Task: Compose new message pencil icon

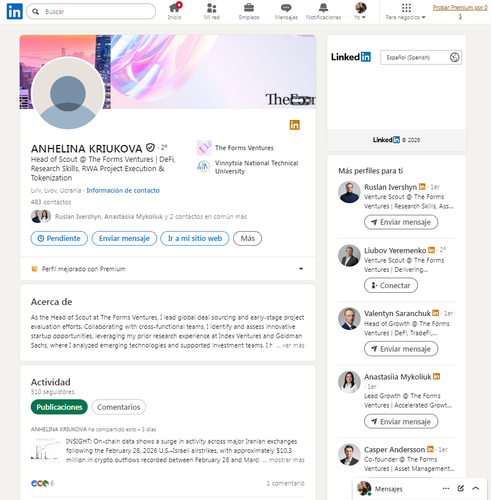Action: click(461, 489)
